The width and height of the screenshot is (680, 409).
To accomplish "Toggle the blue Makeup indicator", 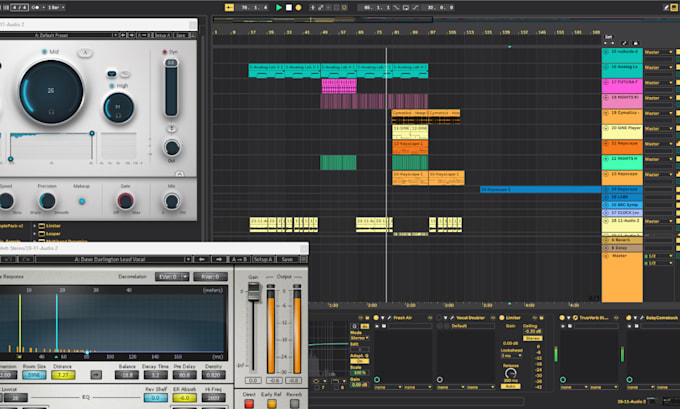I will [x=82, y=201].
